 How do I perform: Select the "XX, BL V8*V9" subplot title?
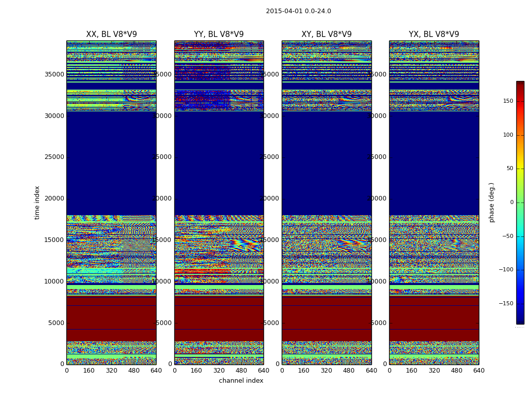pos(111,34)
